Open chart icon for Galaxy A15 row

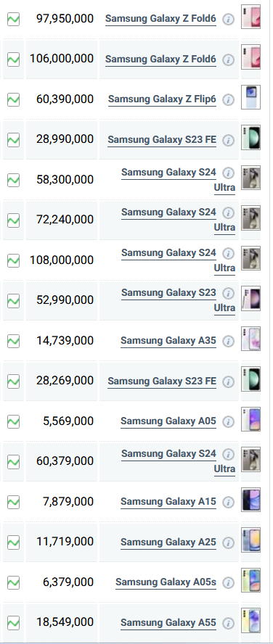click(x=14, y=503)
